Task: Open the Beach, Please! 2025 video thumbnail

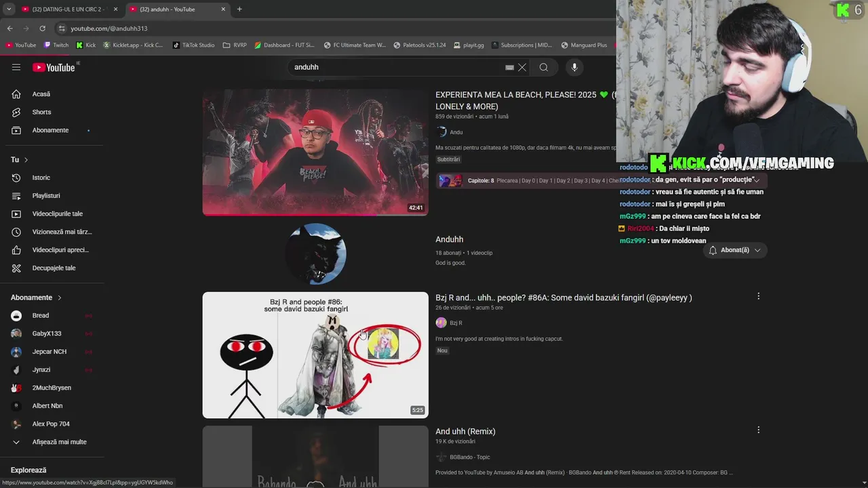Action: pos(315,152)
